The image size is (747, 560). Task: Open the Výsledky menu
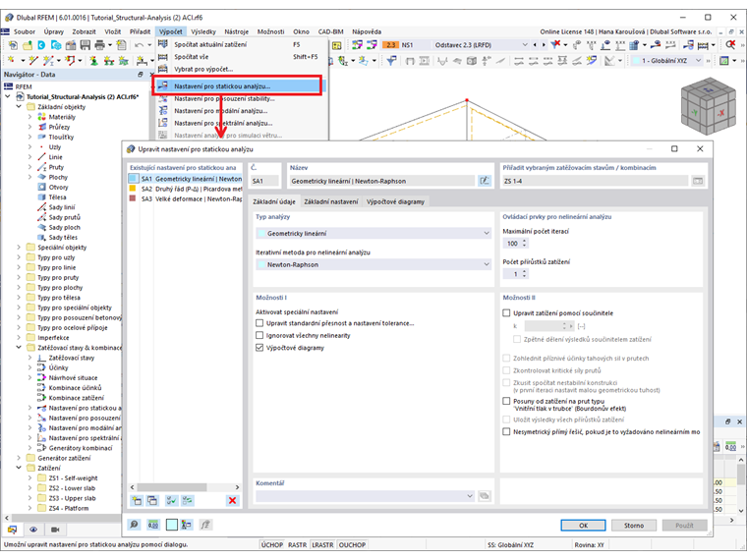coord(203,31)
